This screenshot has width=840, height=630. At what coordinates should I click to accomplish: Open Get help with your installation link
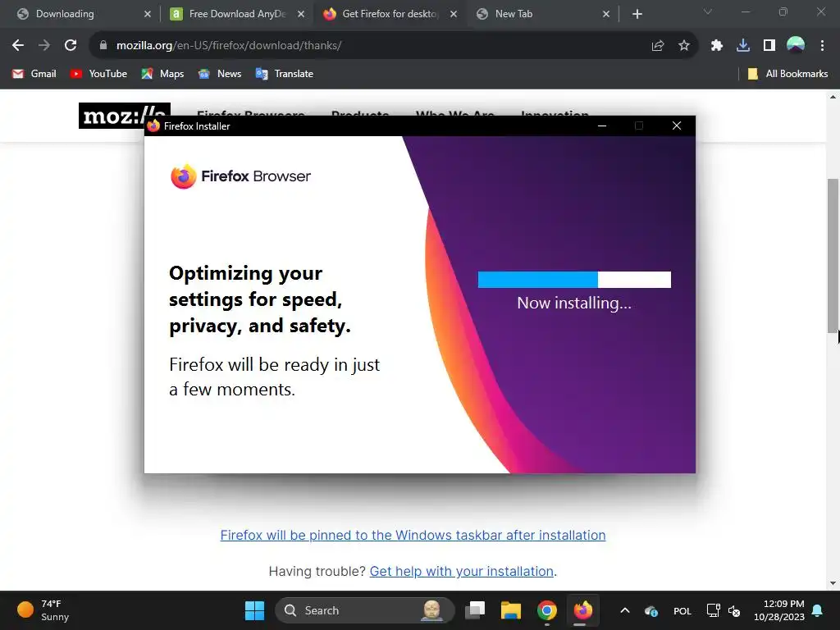pos(461,572)
